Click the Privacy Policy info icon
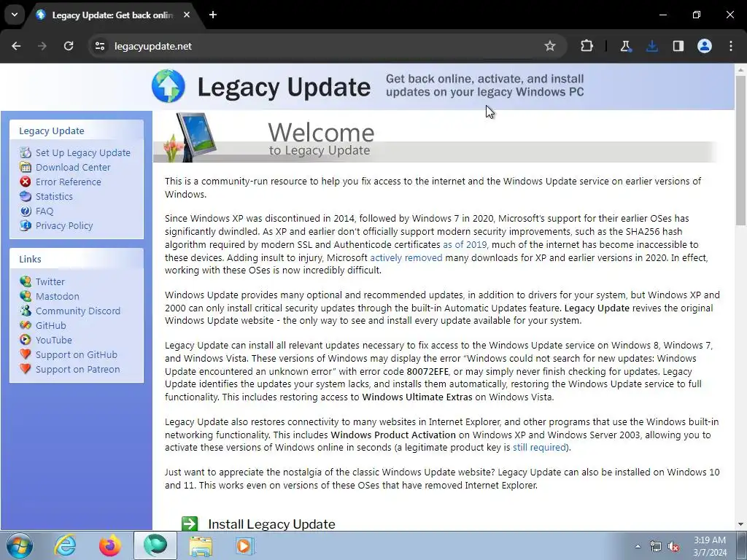Viewport: 747px width, 560px height. pos(26,225)
